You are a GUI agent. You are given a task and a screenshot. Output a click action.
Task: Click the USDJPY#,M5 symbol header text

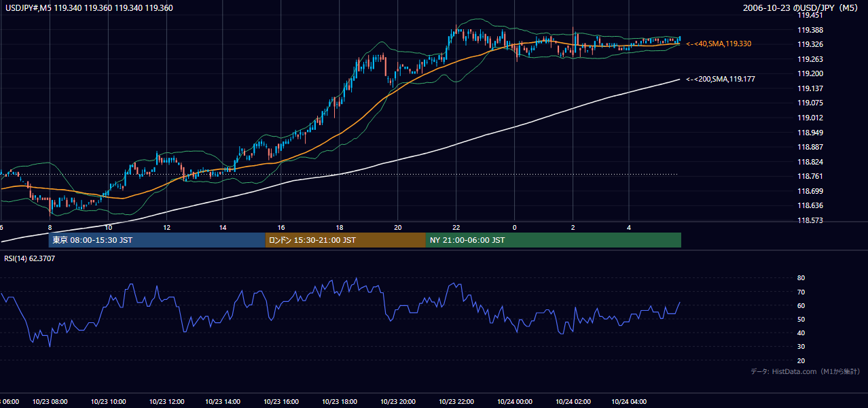click(x=88, y=8)
